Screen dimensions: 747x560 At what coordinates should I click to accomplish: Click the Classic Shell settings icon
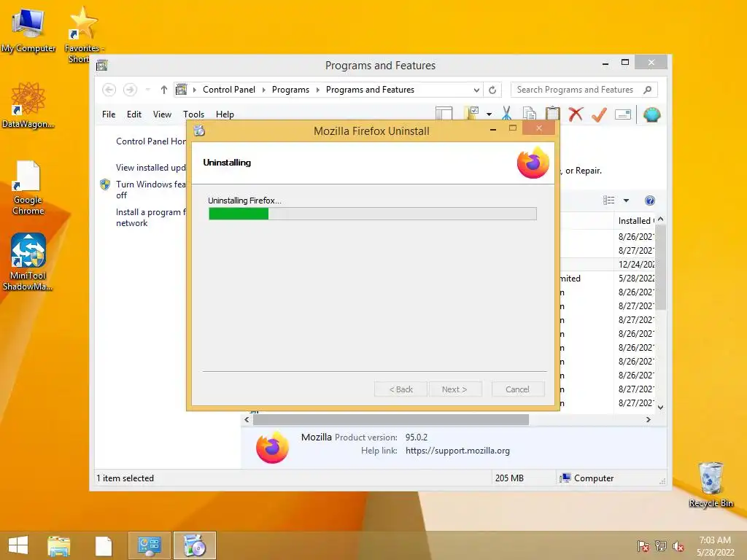click(x=651, y=114)
